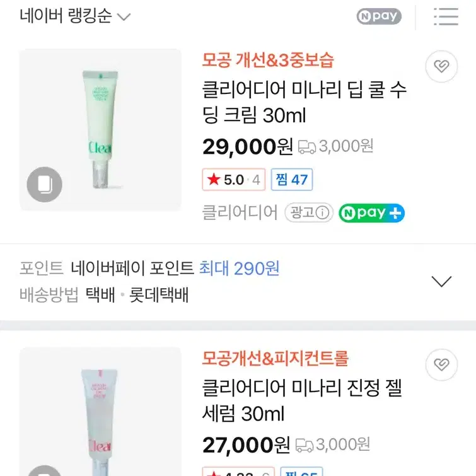Open 클리어디어 미나리 딥 쿨 수딩 크림 title
Screen dimensions: 476x476
pos(305,102)
